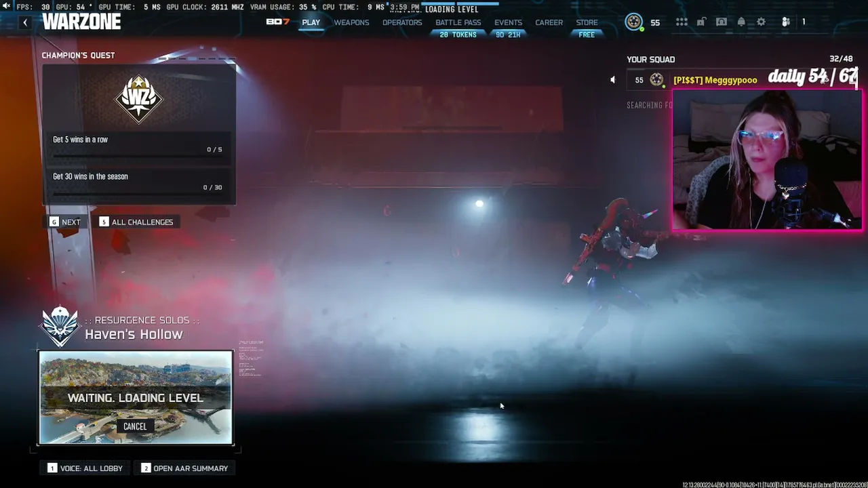Open the BATTLE PASS tab

click(458, 22)
